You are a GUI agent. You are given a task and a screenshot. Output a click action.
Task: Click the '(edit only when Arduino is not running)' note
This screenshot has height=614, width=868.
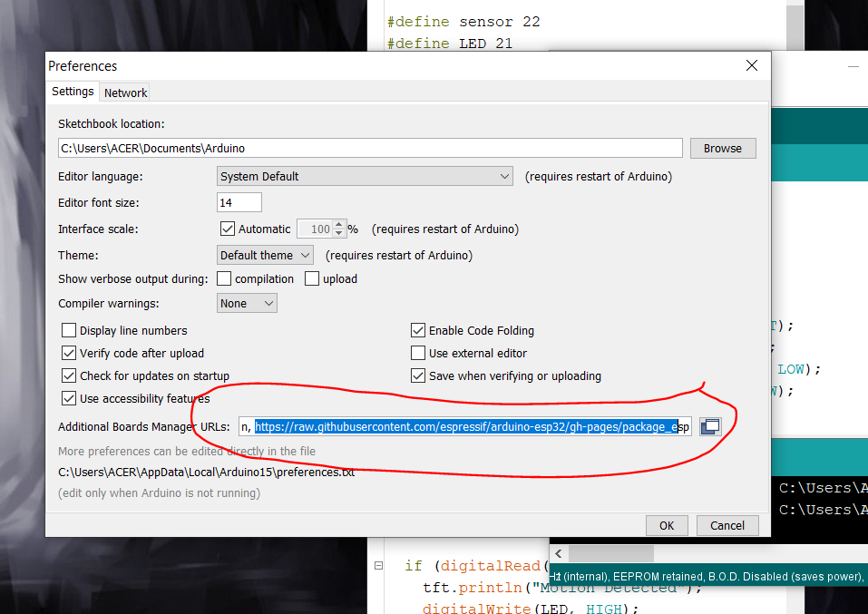tap(159, 492)
